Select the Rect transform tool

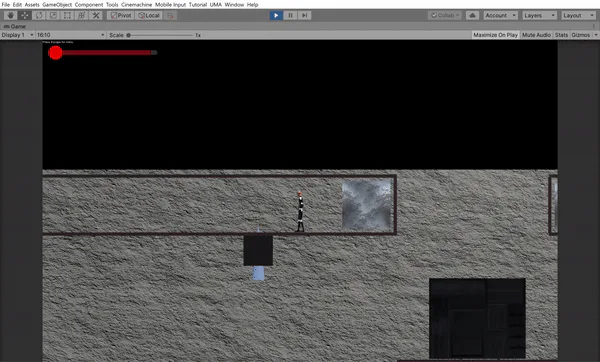pyautogui.click(x=67, y=15)
